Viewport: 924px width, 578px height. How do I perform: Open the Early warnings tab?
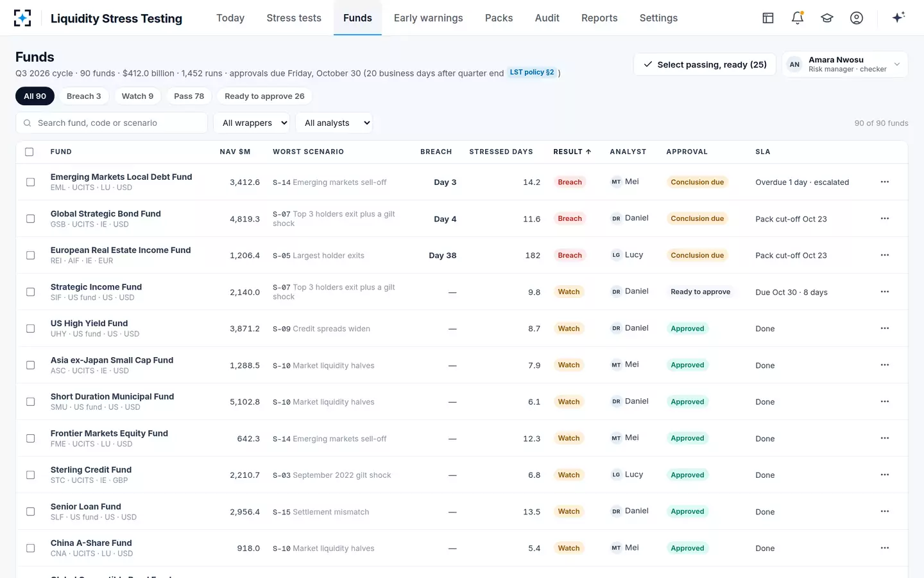[428, 18]
